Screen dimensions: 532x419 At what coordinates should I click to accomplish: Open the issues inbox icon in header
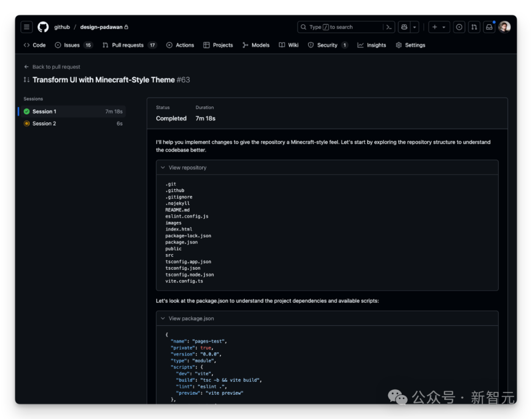point(459,27)
